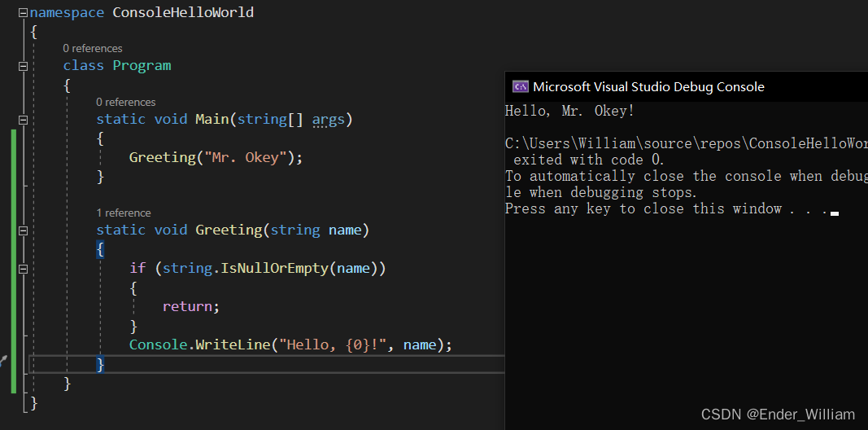Click the highlighted closing brace of Greeting
The height and width of the screenshot is (430, 868).
point(100,364)
